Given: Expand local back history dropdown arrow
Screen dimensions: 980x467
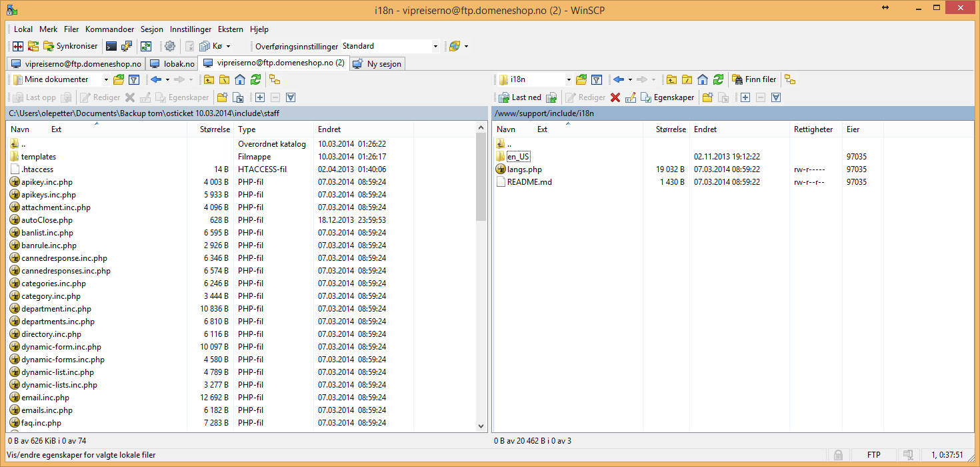Looking at the screenshot, I should pos(167,79).
